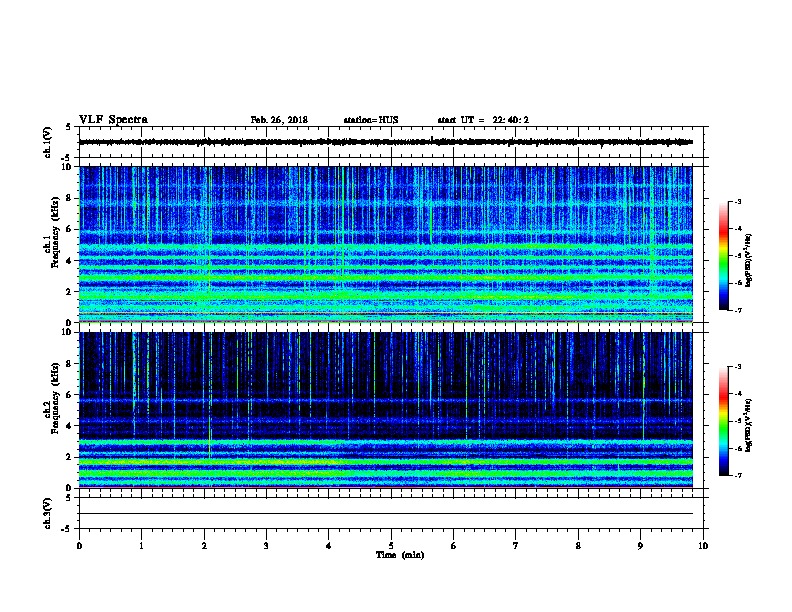Click the "2" kHz tick of ch.2 spectrogram
Viewport: 792px width, 612px height.
click(x=69, y=457)
